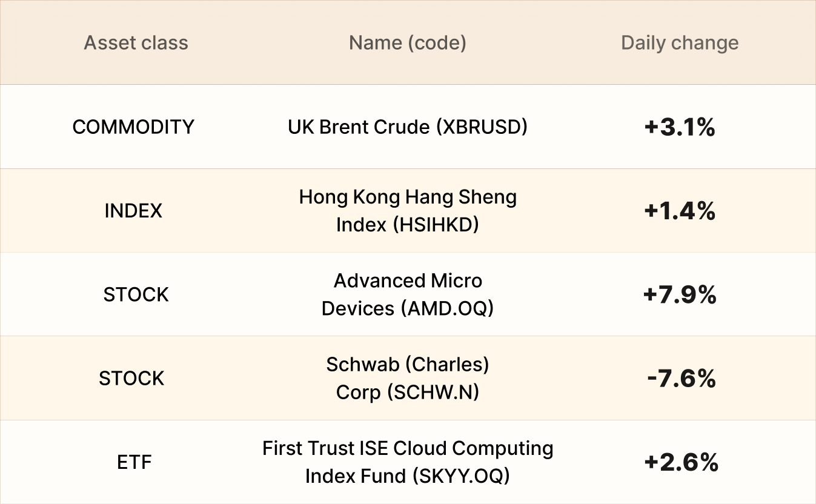Click the +1.4% daily change value
This screenshot has width=816, height=504.
click(680, 211)
